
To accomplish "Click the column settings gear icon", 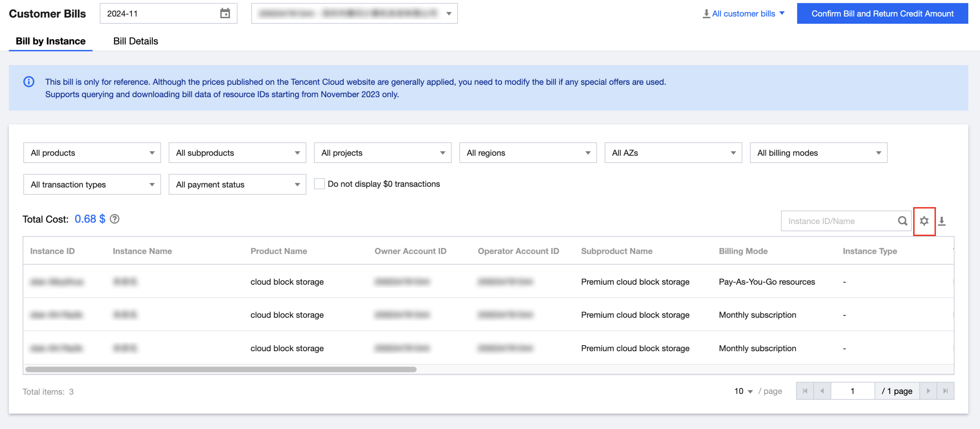I will 924,221.
